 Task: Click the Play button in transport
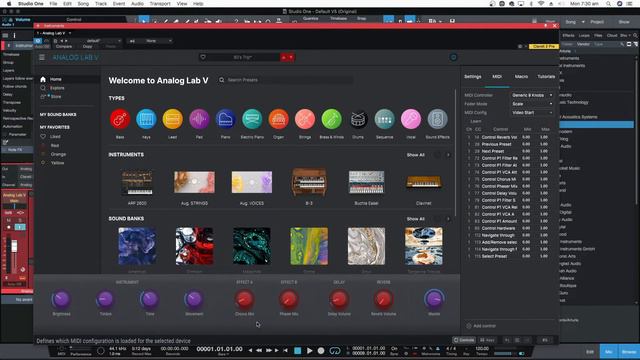pyautogui.click(x=309, y=351)
